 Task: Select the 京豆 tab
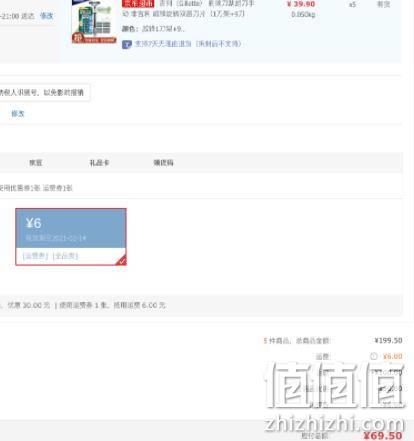[36, 163]
